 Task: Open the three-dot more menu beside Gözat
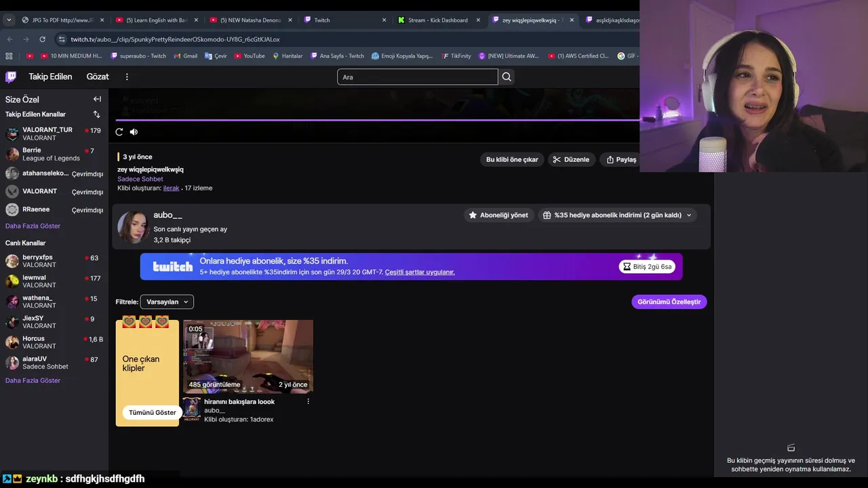click(x=127, y=77)
